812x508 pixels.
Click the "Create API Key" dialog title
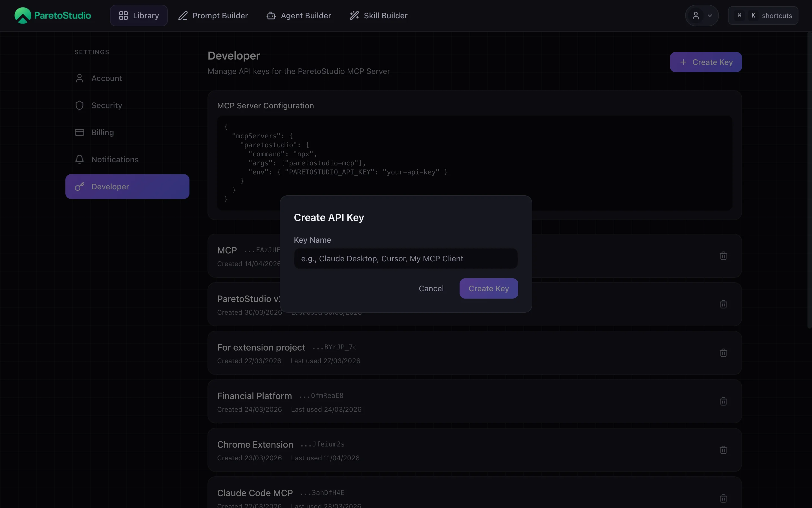tap(329, 218)
